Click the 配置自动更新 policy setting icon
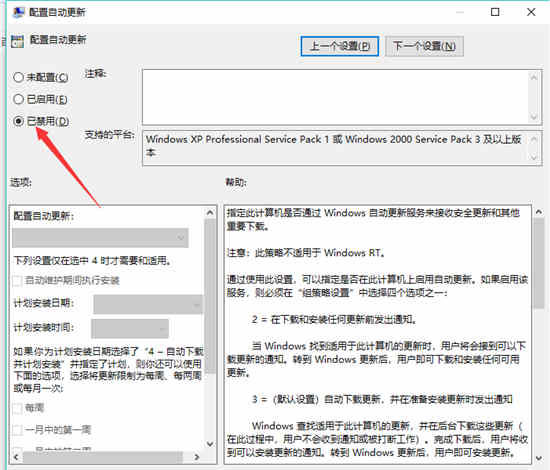Viewport: 550px width, 470px height. tap(17, 41)
